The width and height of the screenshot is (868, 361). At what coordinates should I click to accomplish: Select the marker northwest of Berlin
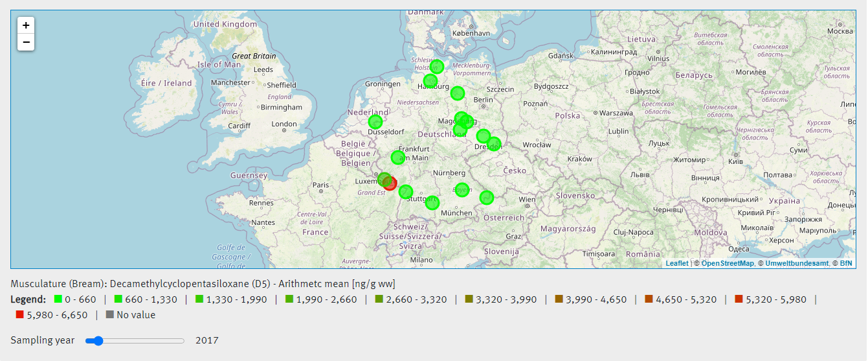click(458, 93)
